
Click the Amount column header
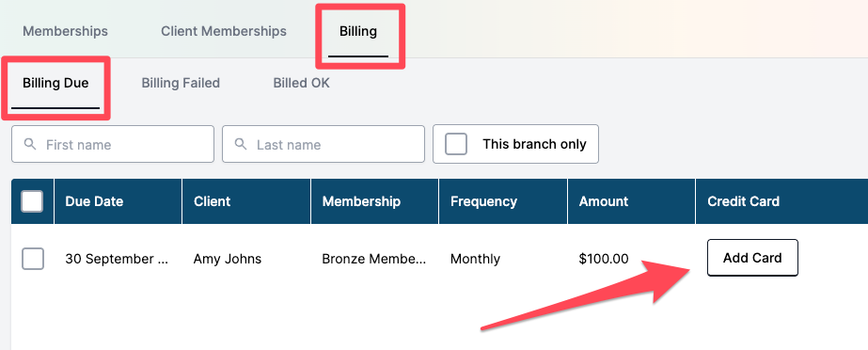point(604,201)
